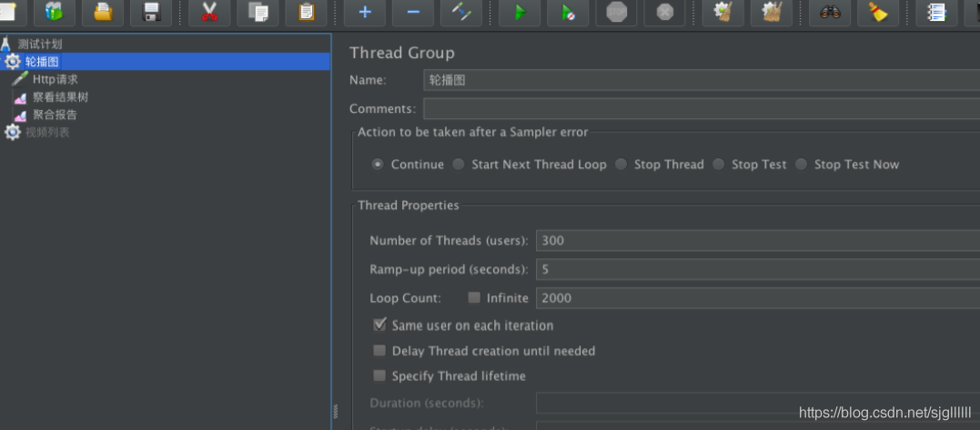
Task: Collapse all with the minus icon
Action: [x=412, y=12]
